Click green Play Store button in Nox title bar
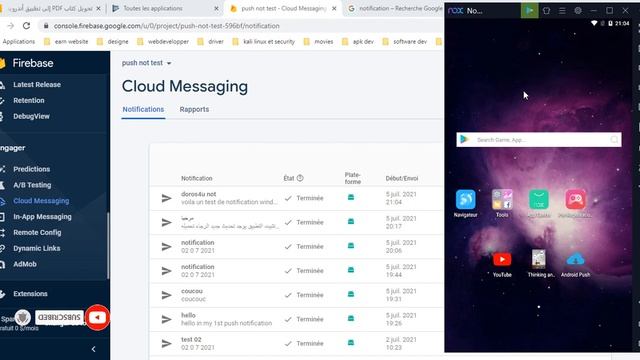The image size is (640, 360). click(529, 11)
